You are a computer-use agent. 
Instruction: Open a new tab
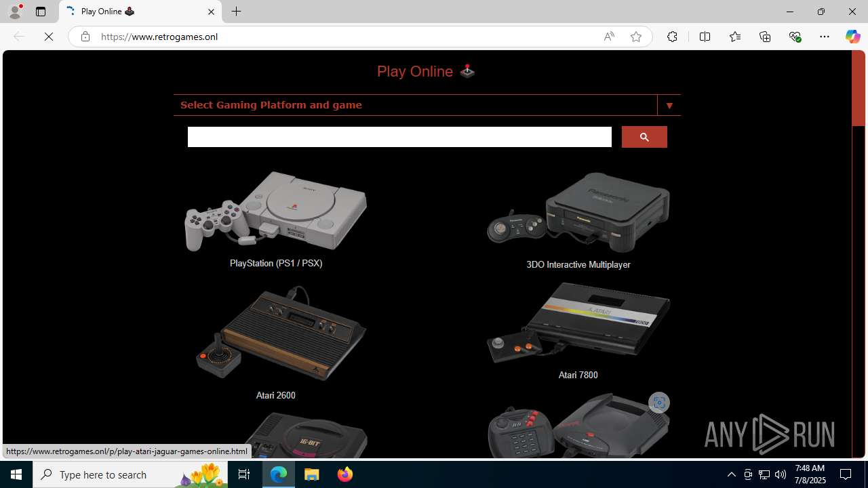tap(237, 12)
